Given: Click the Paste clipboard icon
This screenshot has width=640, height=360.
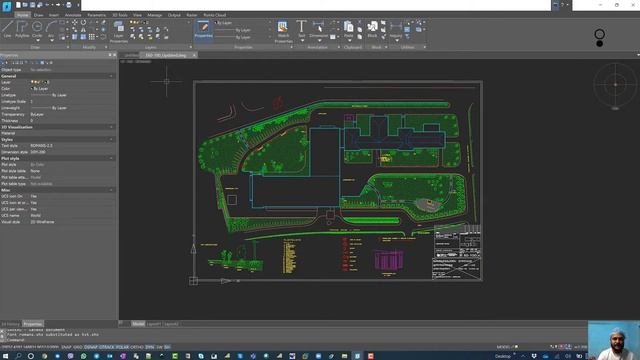Looking at the screenshot, I should 348,27.
